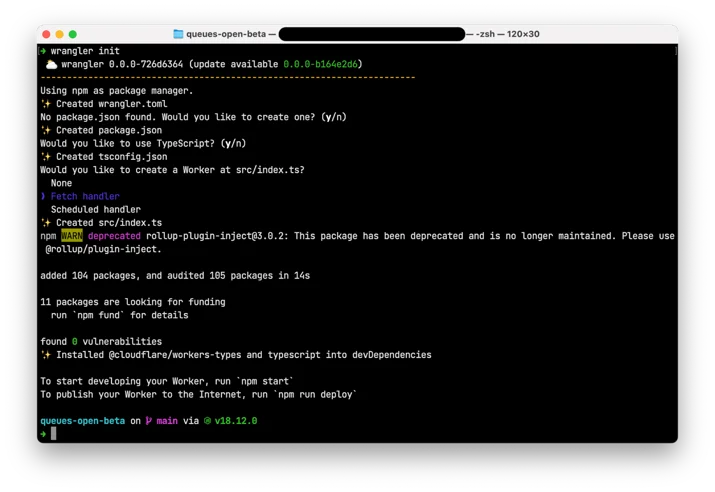Click the sparkle icon before Created package.json
715x492 pixels.
[46, 130]
